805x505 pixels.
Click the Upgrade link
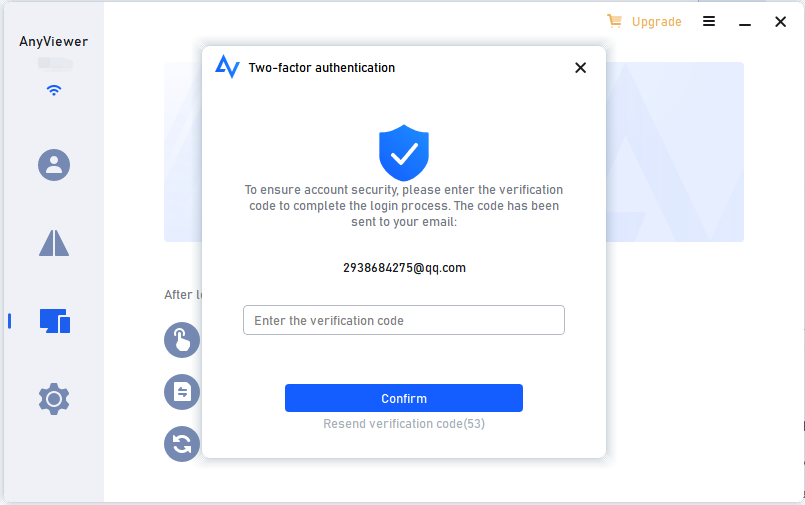click(656, 21)
